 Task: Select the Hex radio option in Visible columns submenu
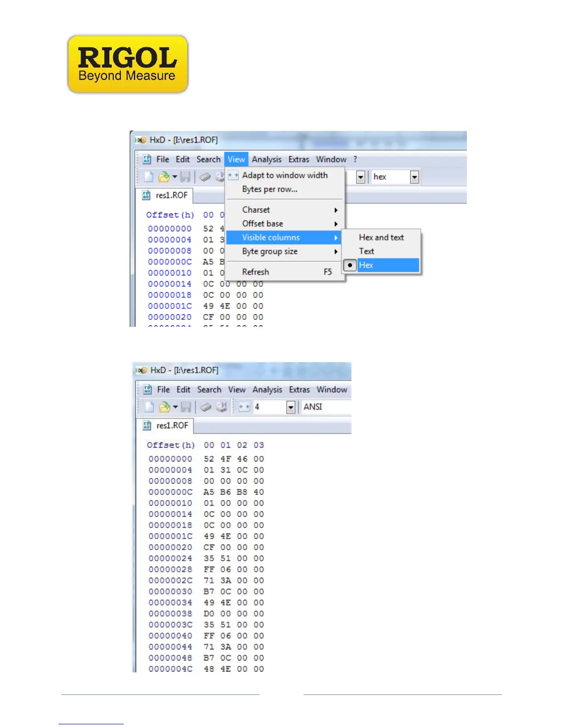(350, 265)
